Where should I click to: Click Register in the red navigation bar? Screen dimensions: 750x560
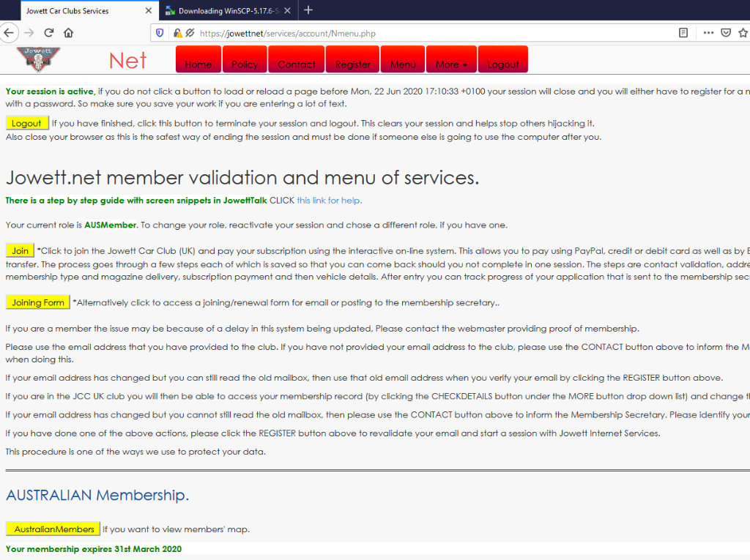click(x=353, y=60)
